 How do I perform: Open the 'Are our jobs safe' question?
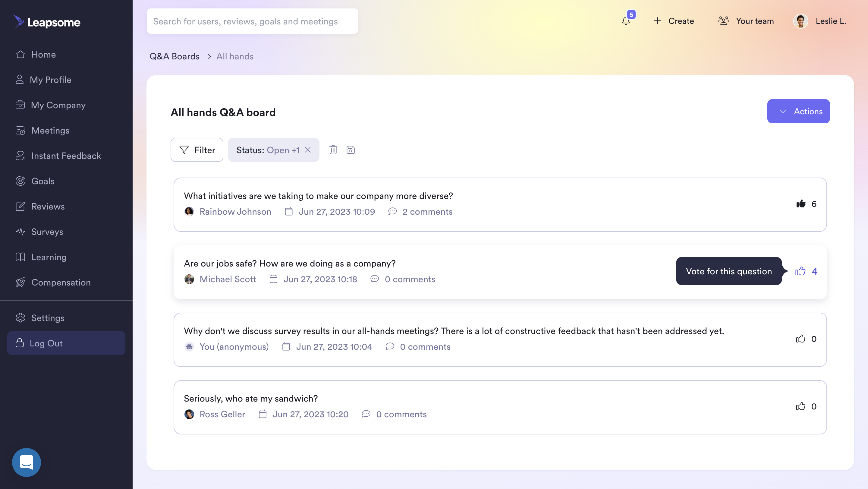click(x=500, y=272)
